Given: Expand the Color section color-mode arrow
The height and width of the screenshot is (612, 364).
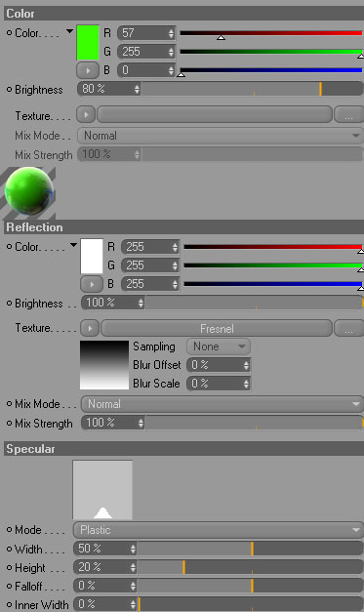Looking at the screenshot, I should point(69,31).
